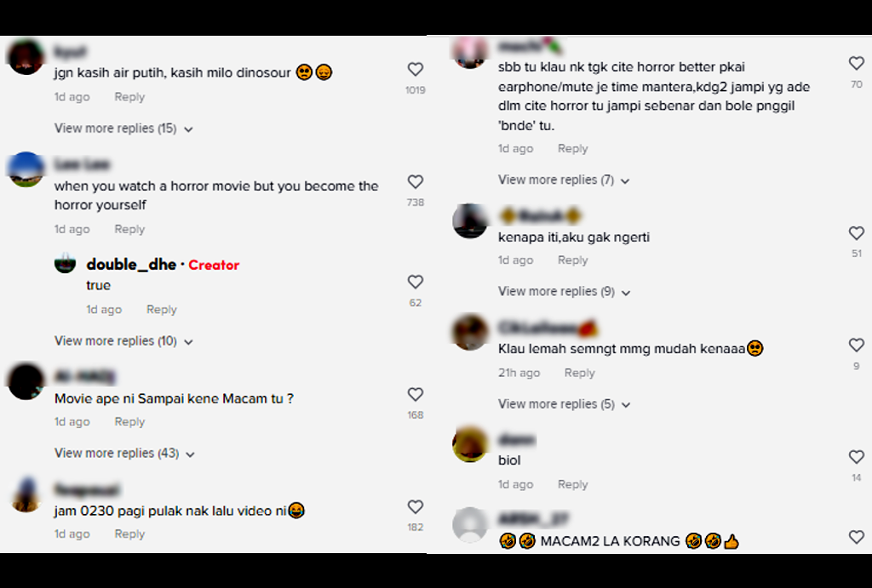Expand View more replies (15)
The image size is (872, 588).
point(123,128)
